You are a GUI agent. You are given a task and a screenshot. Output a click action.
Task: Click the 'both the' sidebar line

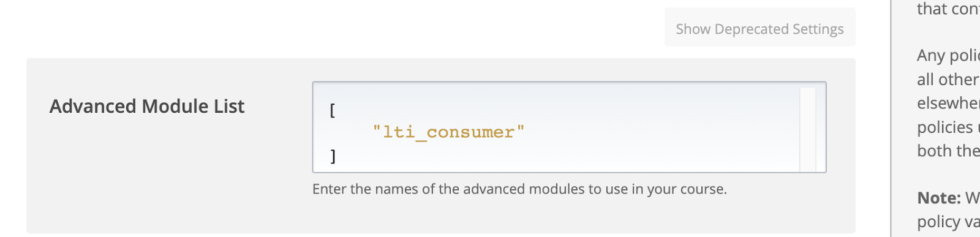pos(948,151)
